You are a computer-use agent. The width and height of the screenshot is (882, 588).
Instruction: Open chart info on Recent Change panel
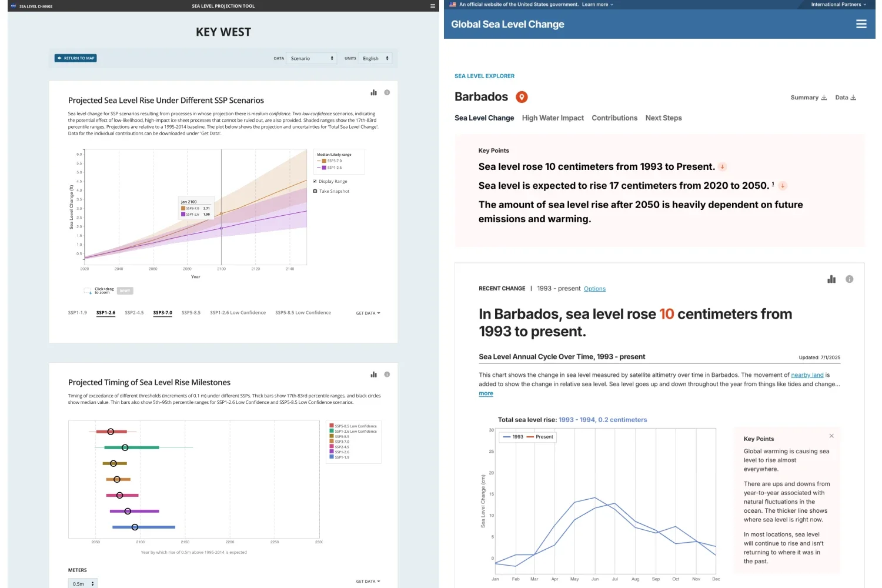tap(849, 279)
